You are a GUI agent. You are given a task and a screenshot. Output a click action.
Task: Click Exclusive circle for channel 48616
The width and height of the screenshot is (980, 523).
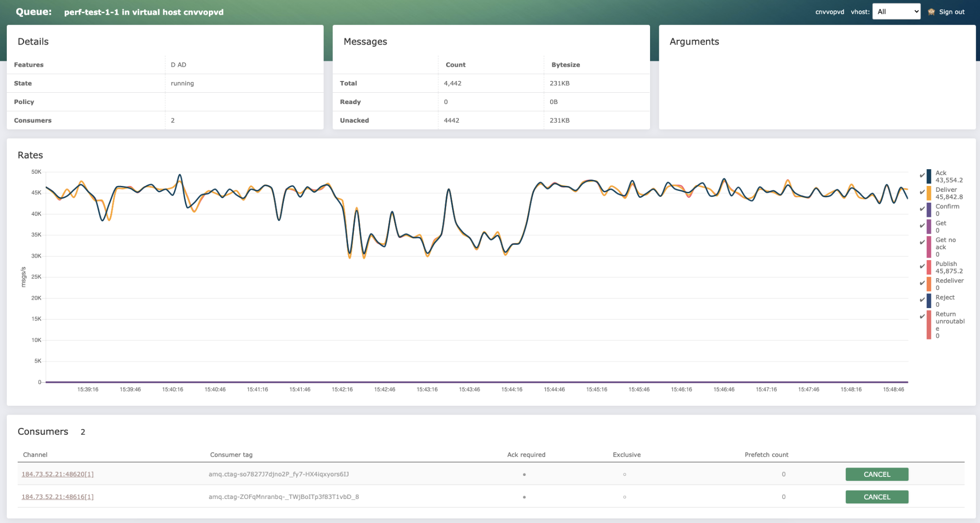(x=624, y=497)
